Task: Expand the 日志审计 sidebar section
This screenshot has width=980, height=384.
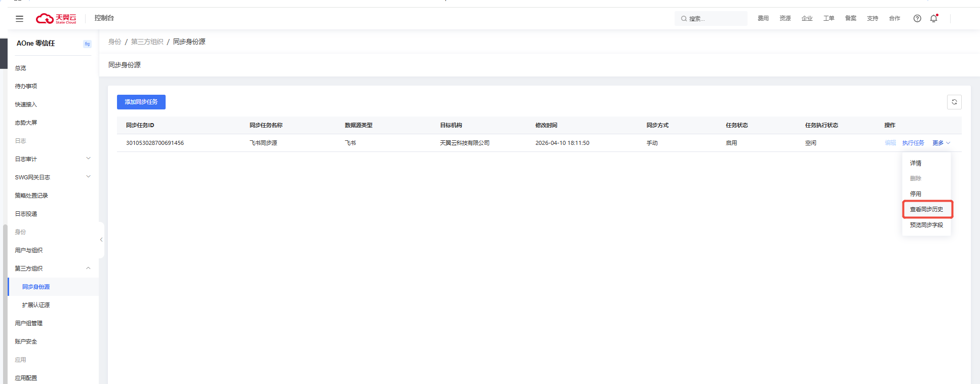Action: [x=88, y=159]
